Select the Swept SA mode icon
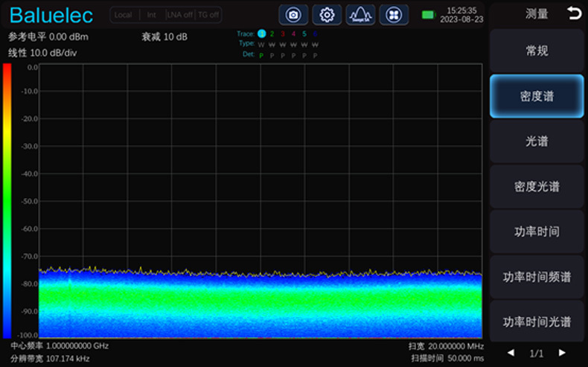 click(x=360, y=15)
